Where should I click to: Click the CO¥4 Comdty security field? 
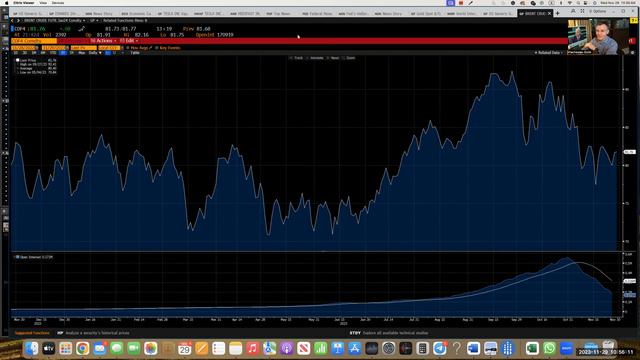34,41
